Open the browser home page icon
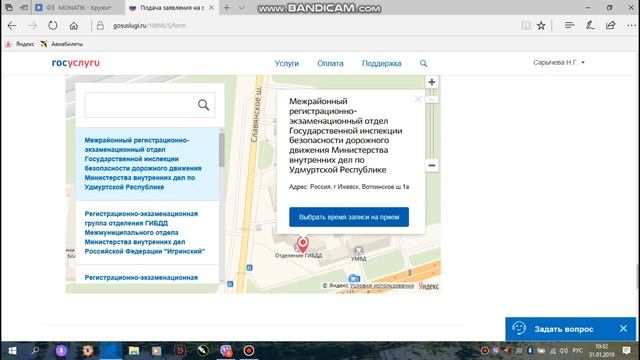The image size is (640, 360). tap(73, 26)
